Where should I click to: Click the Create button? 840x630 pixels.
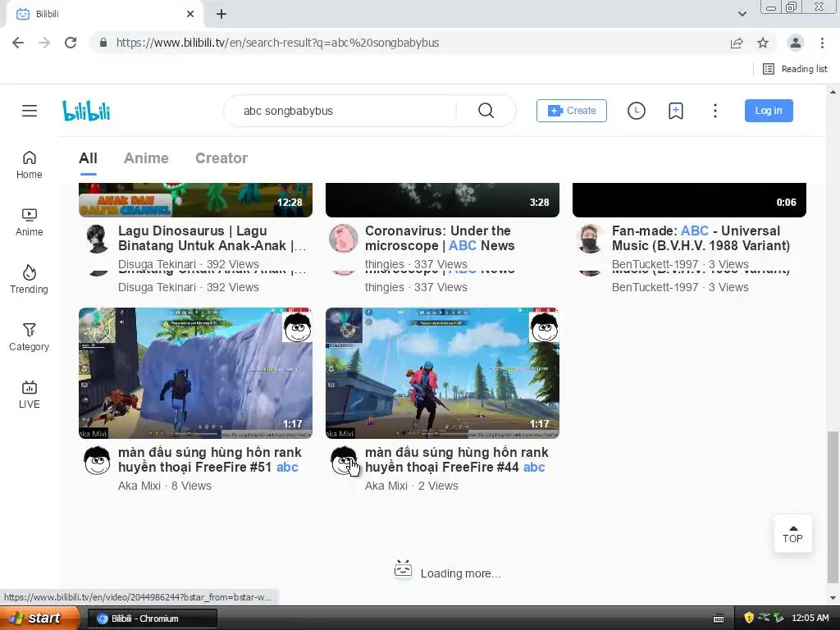[x=572, y=111]
